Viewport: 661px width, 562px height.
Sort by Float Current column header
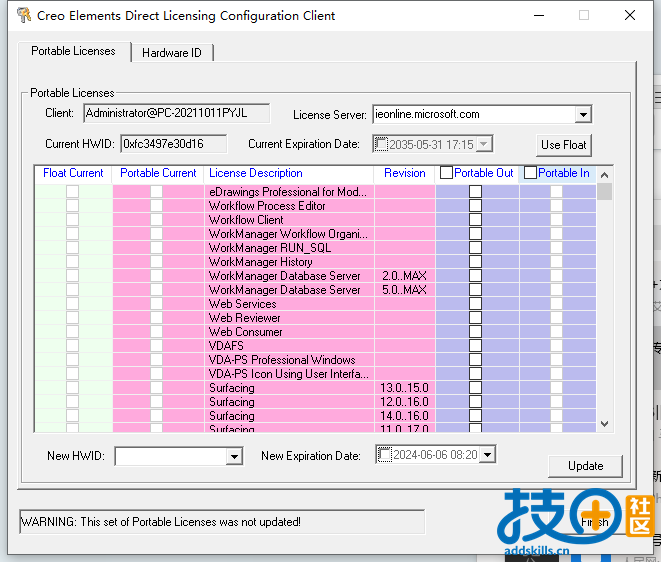tap(73, 173)
